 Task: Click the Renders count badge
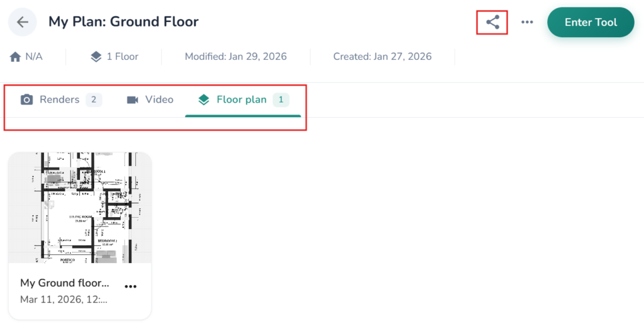pyautogui.click(x=94, y=99)
